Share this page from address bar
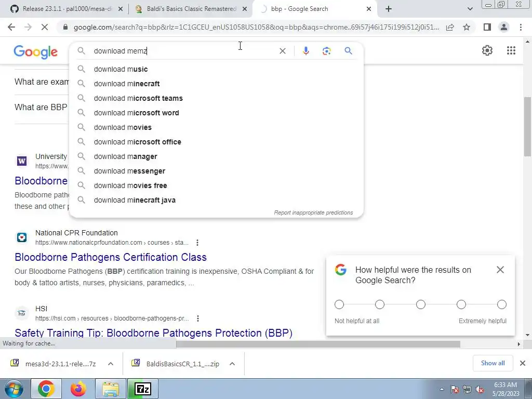 tap(450, 27)
